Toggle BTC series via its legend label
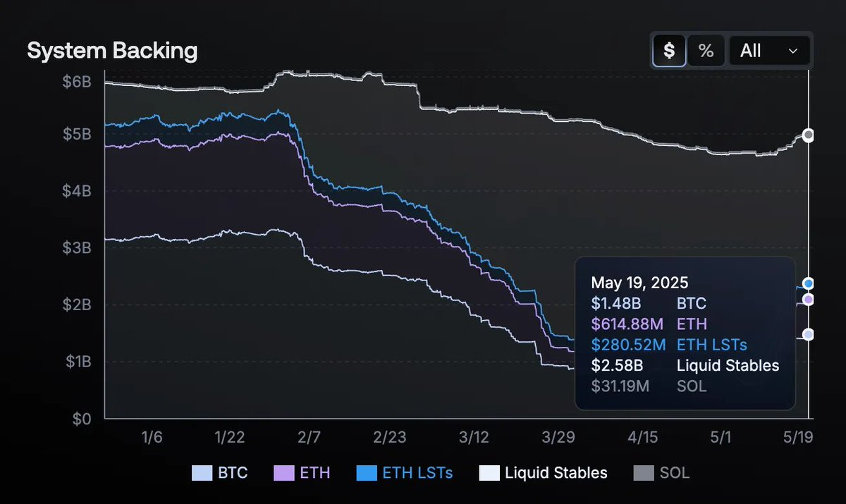This screenshot has width=846, height=504. point(232,472)
